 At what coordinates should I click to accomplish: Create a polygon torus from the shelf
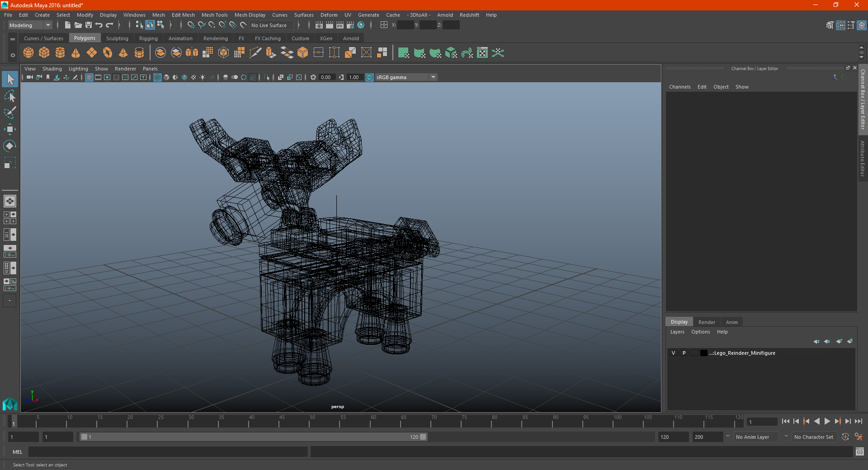[x=108, y=53]
